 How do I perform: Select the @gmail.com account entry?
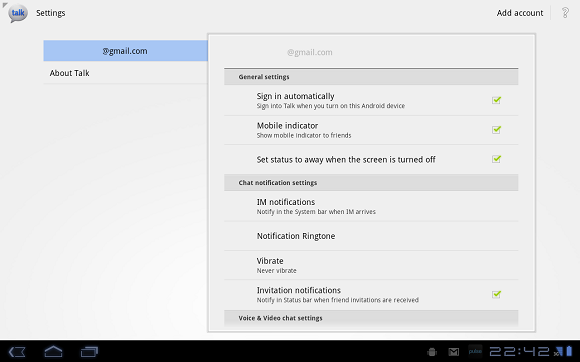coord(125,51)
